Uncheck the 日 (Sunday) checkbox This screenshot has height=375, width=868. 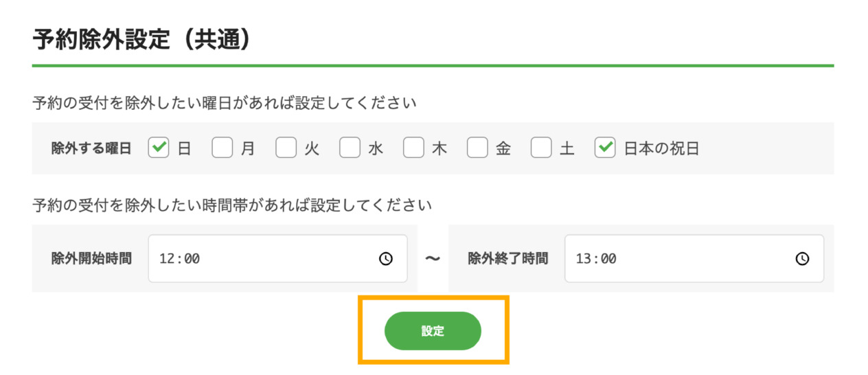coord(159,148)
